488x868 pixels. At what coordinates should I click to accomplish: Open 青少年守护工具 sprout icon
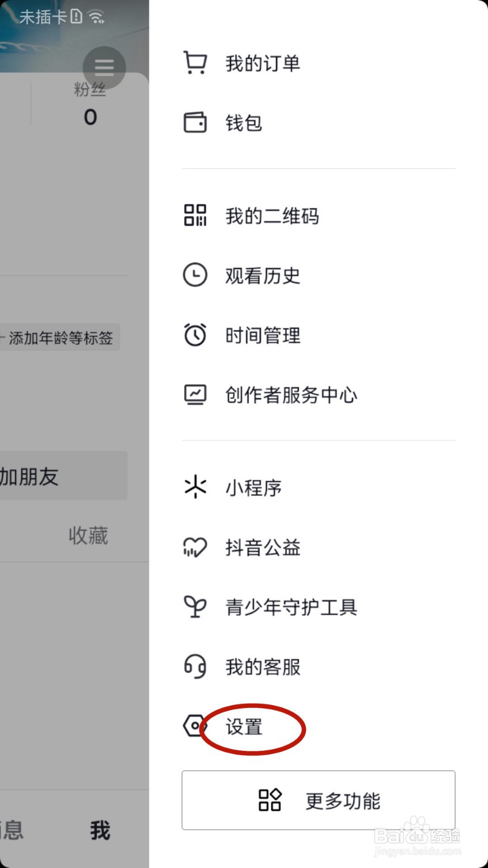tap(195, 607)
